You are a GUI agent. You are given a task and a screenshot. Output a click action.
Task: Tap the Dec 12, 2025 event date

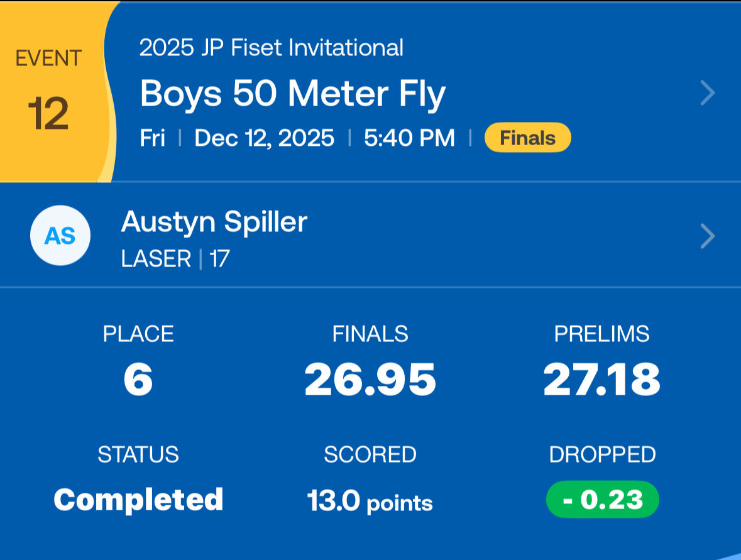pyautogui.click(x=264, y=138)
